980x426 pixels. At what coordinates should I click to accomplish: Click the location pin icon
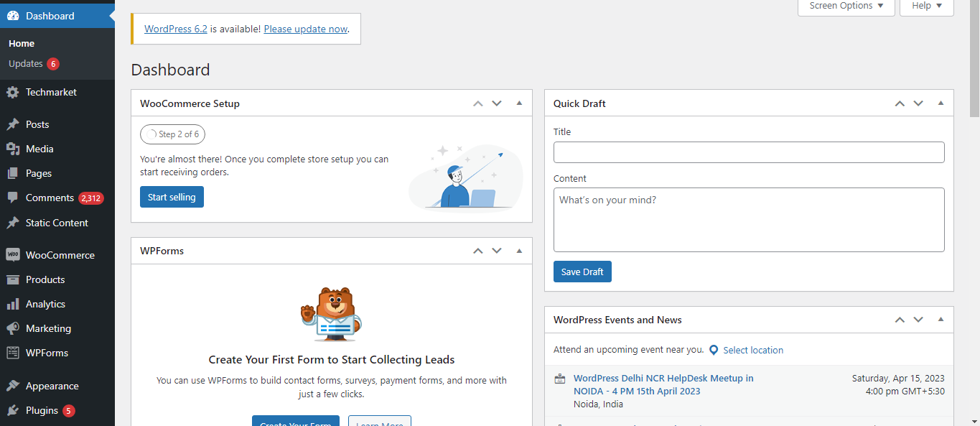pos(714,350)
